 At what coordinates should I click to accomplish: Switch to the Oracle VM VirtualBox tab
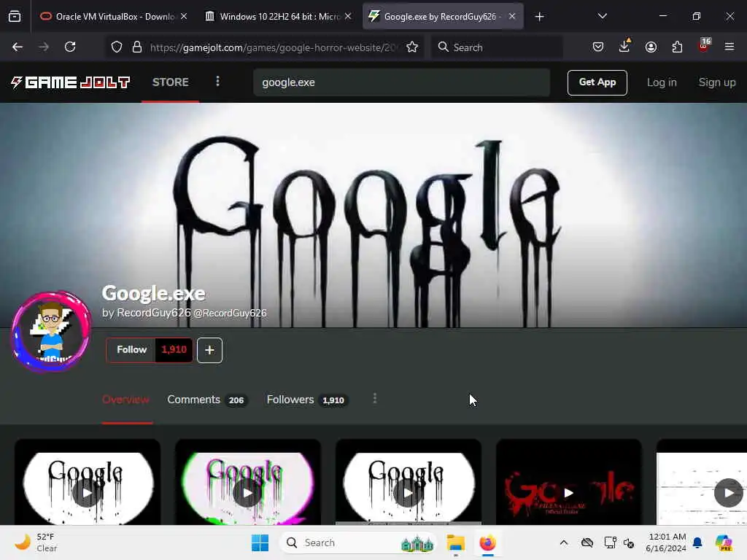pos(115,17)
